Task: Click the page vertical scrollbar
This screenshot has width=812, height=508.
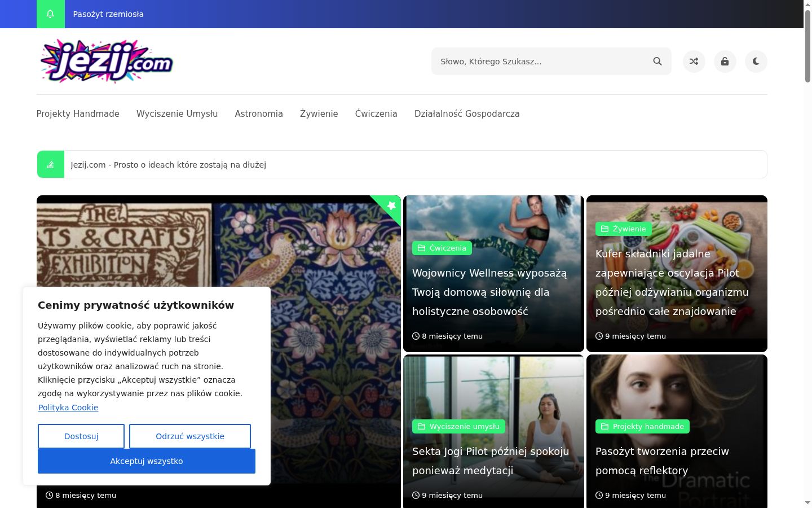Action: tap(807, 254)
